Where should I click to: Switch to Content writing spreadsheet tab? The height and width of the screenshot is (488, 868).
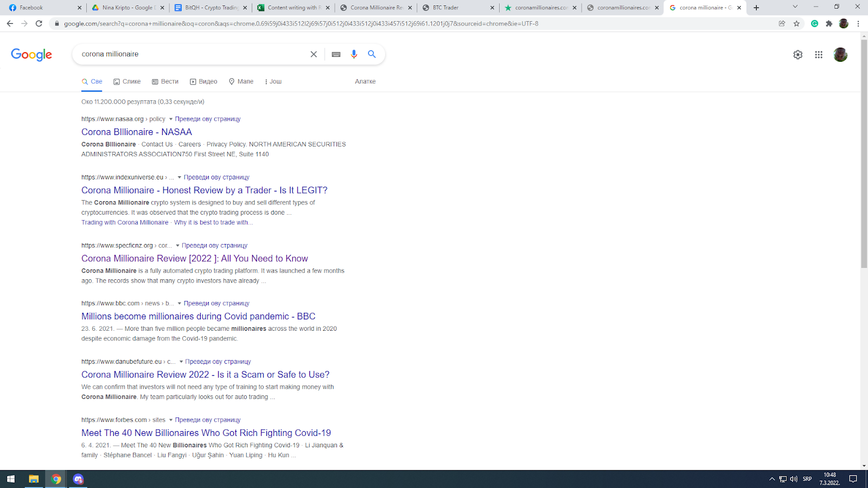point(292,8)
